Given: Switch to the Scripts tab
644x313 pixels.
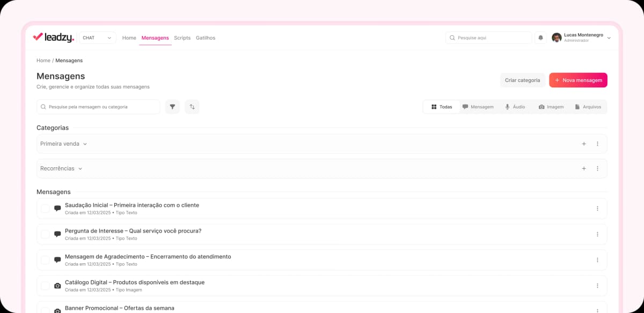Looking at the screenshot, I should click(x=182, y=38).
